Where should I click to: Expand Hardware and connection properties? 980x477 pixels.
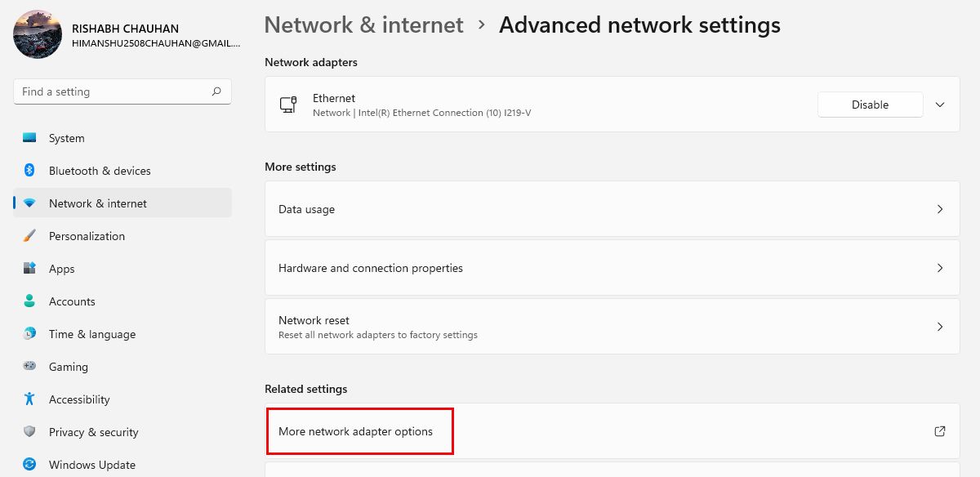tap(612, 267)
